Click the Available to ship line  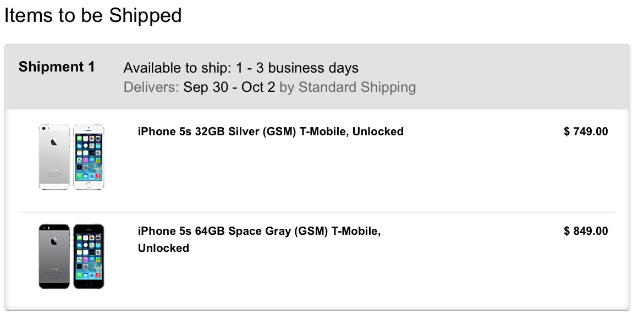coord(241,68)
